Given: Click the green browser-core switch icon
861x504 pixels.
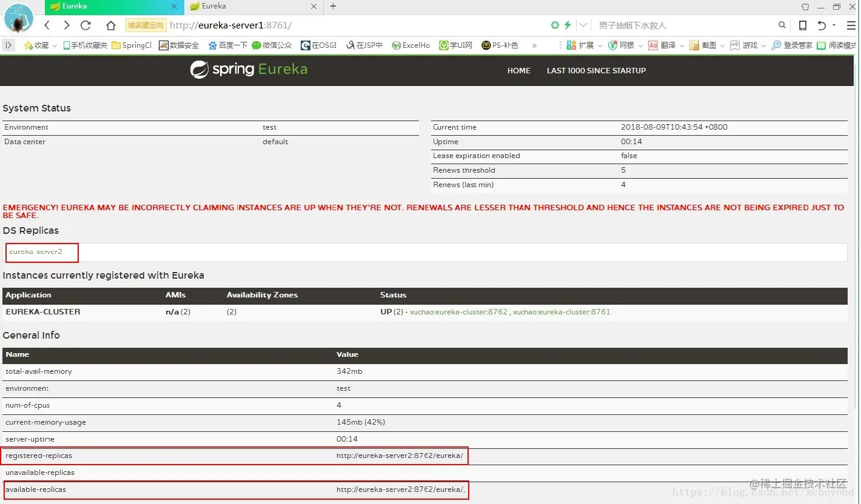Looking at the screenshot, I should tap(555, 25).
